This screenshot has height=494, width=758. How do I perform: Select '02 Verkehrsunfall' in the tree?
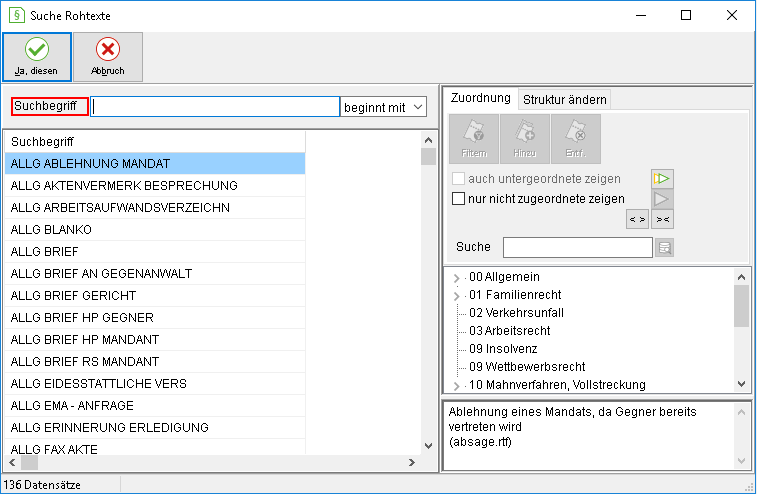click(x=516, y=313)
